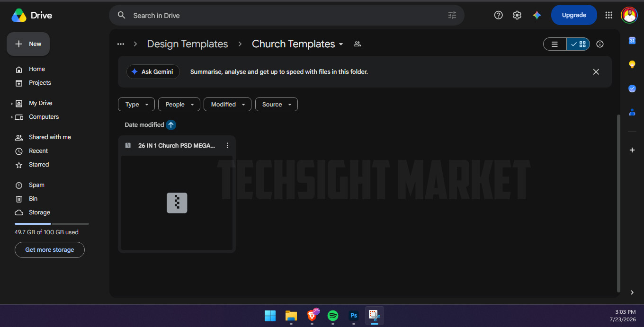Open the Help question mark icon

pos(498,15)
